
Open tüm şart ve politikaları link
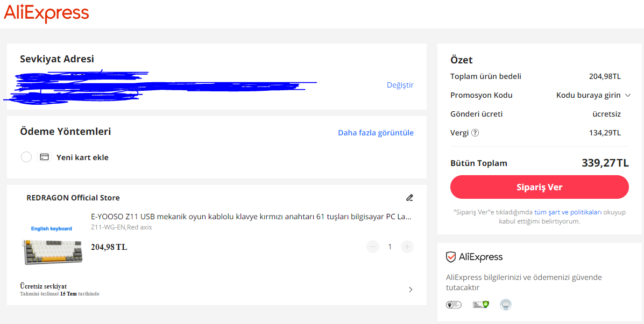pyautogui.click(x=568, y=212)
